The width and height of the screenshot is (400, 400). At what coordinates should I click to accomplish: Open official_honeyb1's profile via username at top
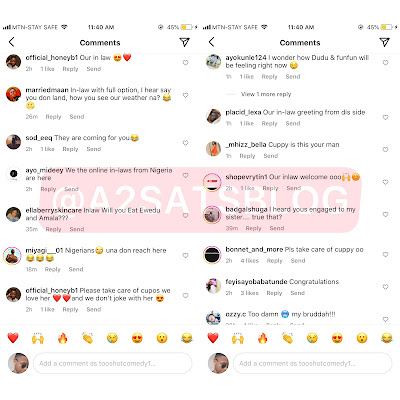(52, 57)
